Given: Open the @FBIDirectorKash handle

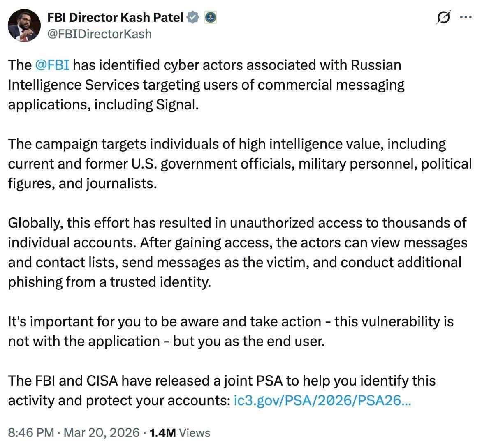Looking at the screenshot, I should click(x=100, y=34).
